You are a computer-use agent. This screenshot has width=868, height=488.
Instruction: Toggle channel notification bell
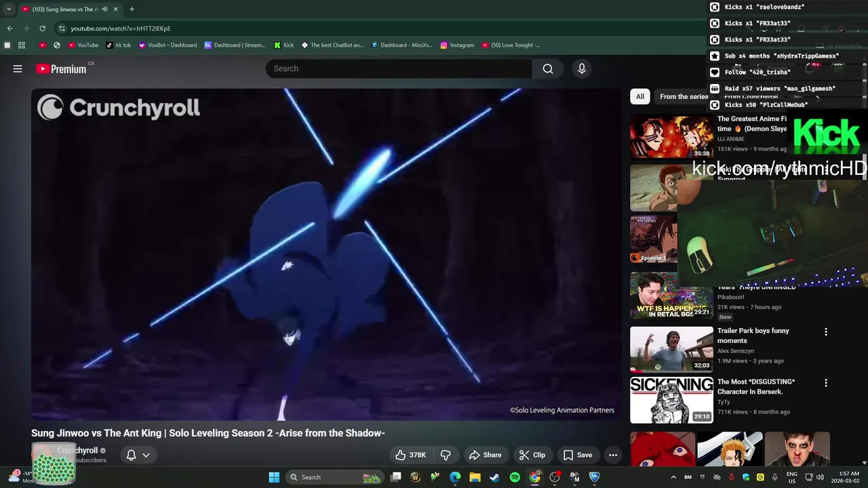click(131, 455)
